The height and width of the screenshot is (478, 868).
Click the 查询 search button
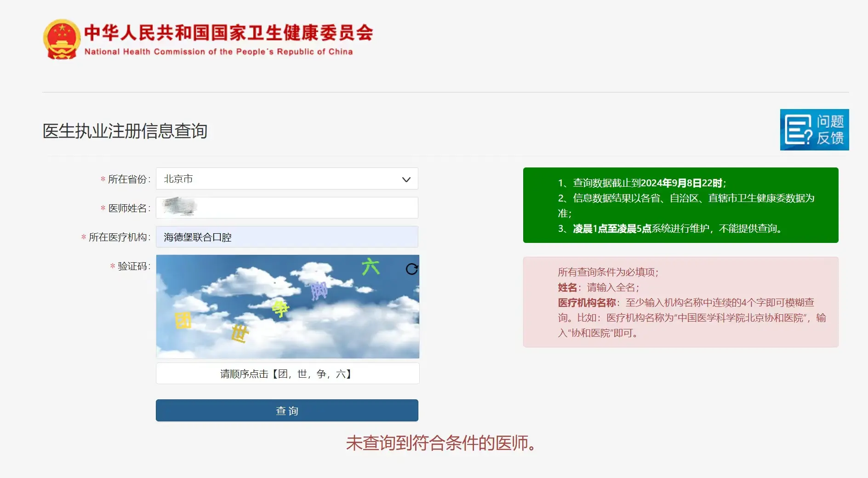pyautogui.click(x=286, y=410)
